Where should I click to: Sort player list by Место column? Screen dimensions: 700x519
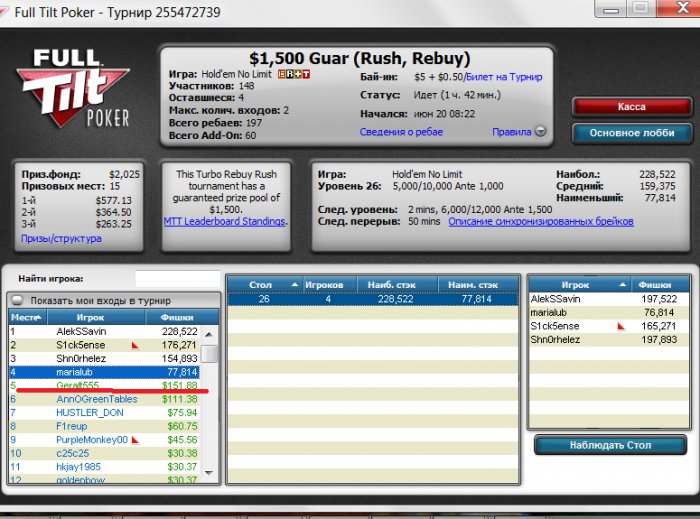tap(28, 317)
